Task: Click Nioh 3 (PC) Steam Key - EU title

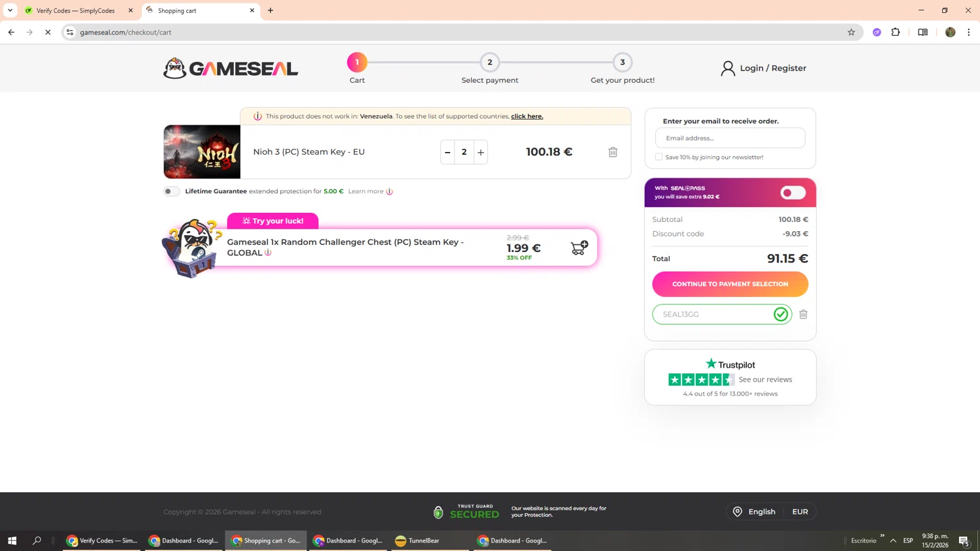Action: [x=309, y=151]
